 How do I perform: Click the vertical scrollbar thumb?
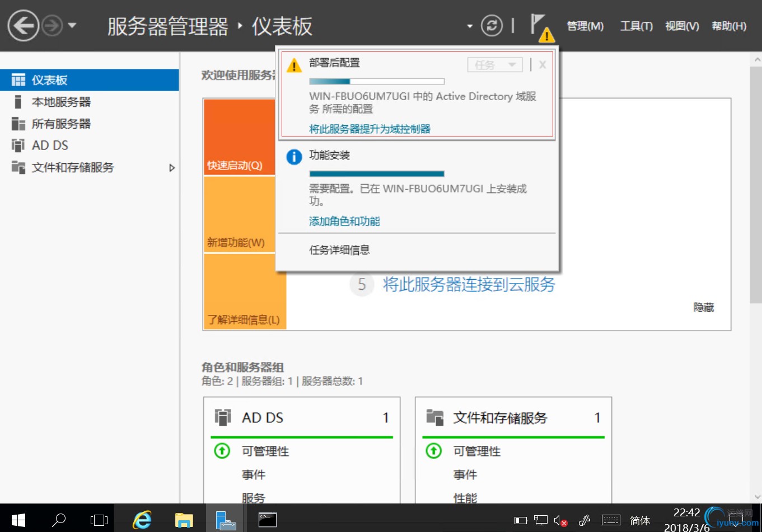756,185
